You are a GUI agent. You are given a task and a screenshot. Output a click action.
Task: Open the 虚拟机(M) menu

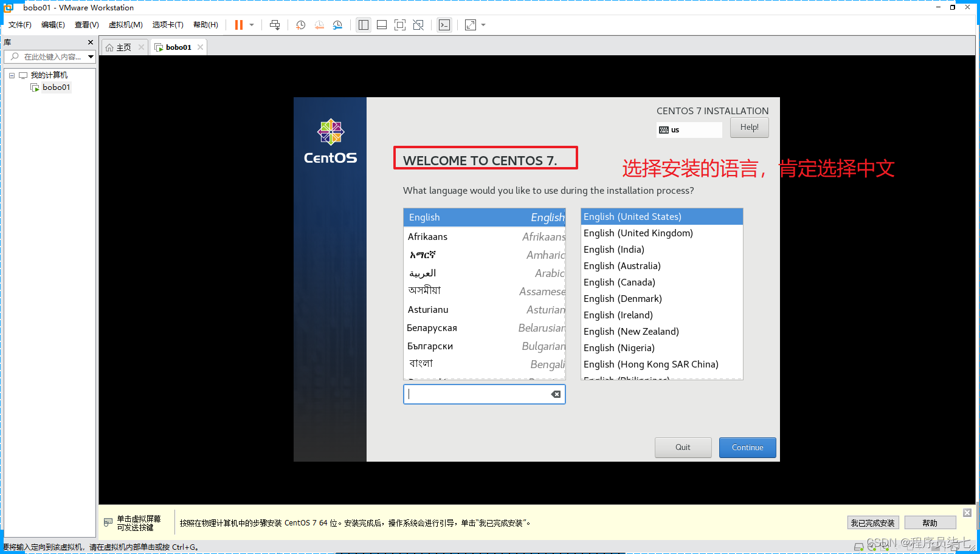point(125,25)
